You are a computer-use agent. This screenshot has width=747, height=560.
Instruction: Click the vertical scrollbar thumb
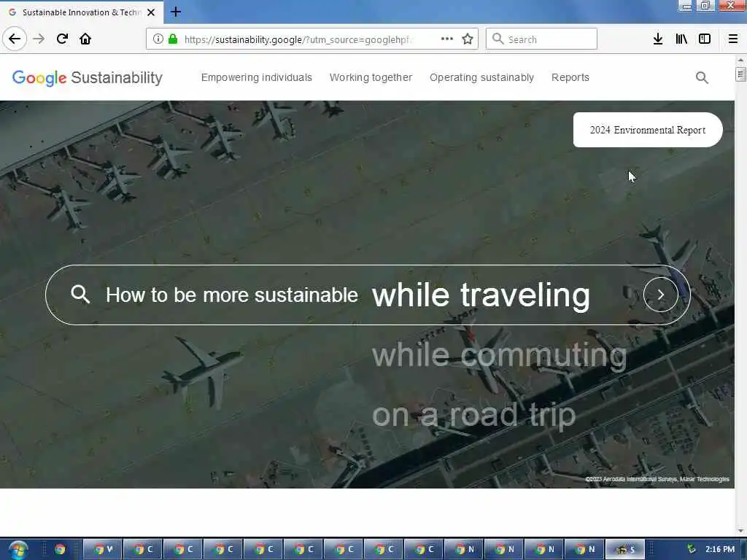coord(740,75)
